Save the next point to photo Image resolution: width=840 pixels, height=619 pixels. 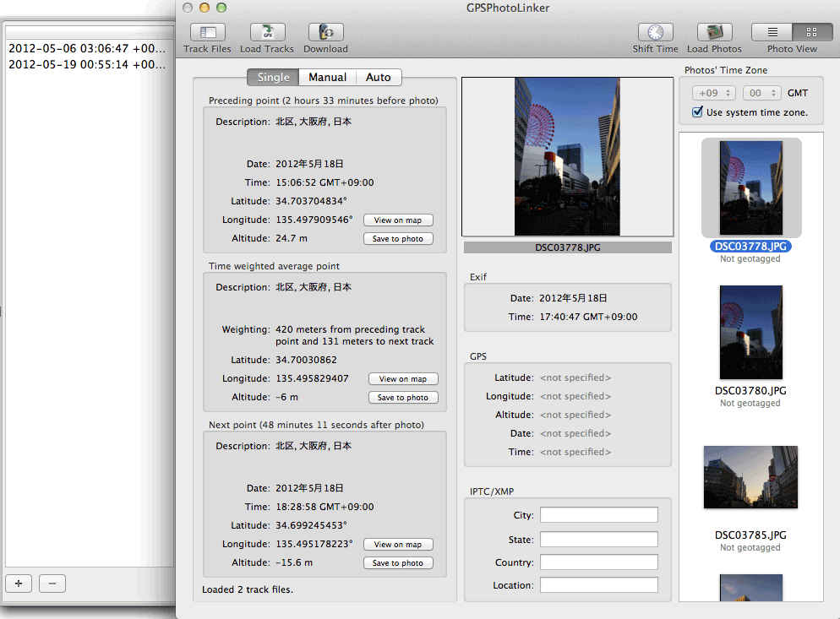[x=398, y=563]
